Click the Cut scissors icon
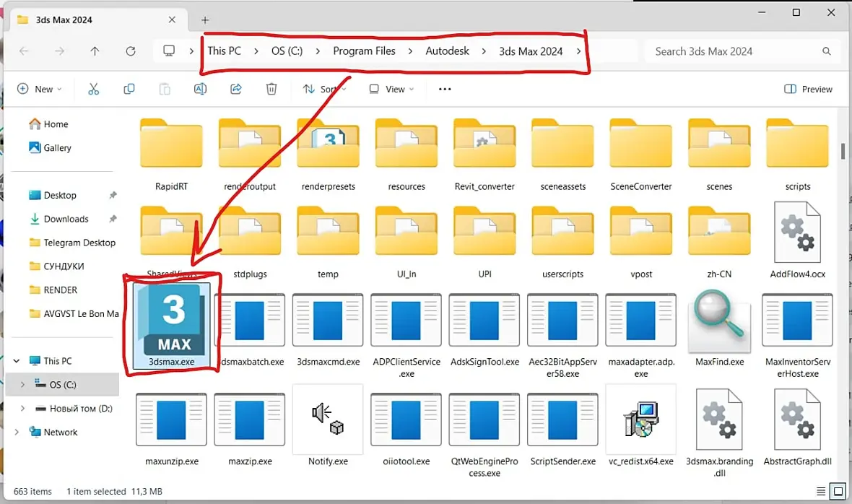 click(x=93, y=89)
